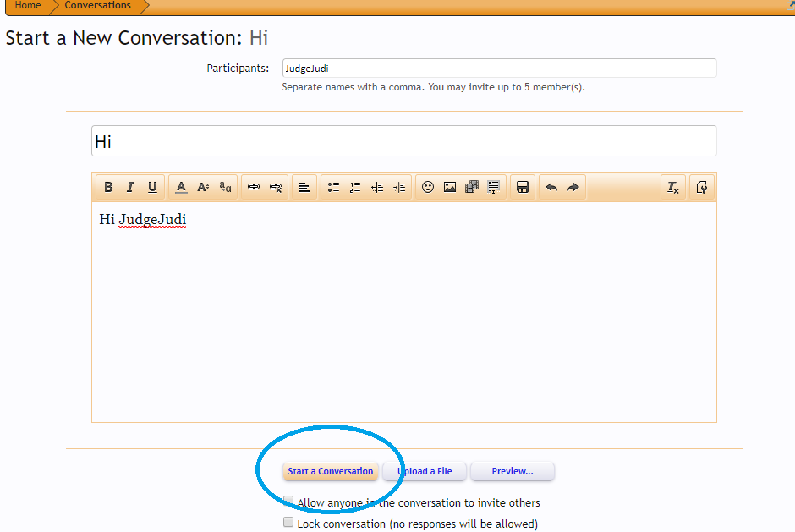The width and height of the screenshot is (795, 532).
Task: Open the font family dropdown
Action: click(x=225, y=187)
